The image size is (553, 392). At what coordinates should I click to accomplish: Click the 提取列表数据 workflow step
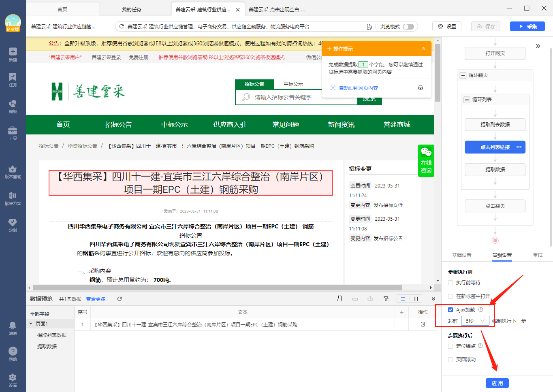495,124
